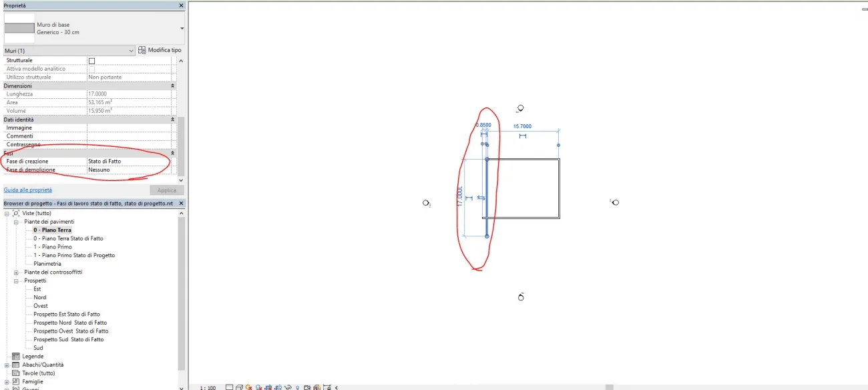Click the Viste (tutto) views icon
The height and width of the screenshot is (390, 868).
tap(16, 213)
